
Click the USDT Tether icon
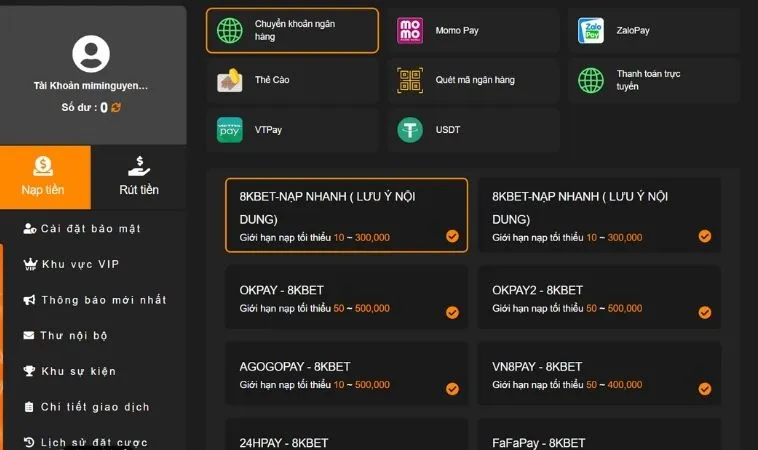410,130
